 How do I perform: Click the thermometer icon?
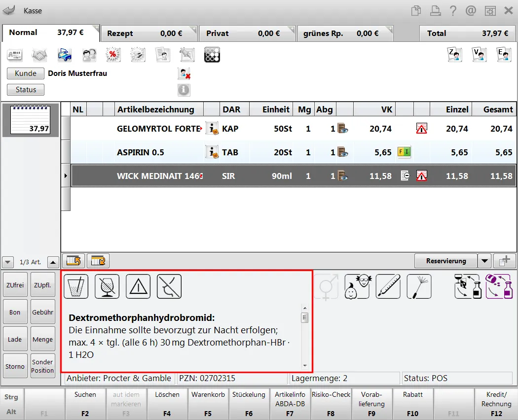click(388, 286)
